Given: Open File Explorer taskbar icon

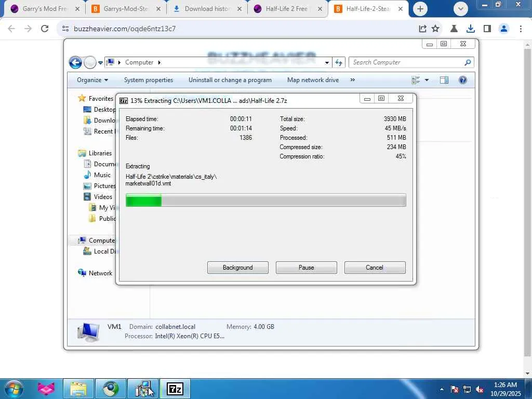Looking at the screenshot, I should (79, 389).
